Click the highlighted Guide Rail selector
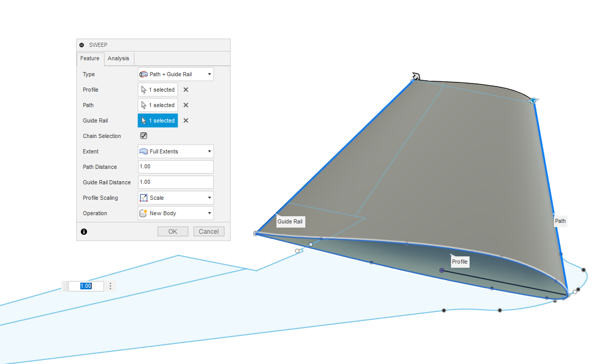606x364 pixels. [x=158, y=120]
